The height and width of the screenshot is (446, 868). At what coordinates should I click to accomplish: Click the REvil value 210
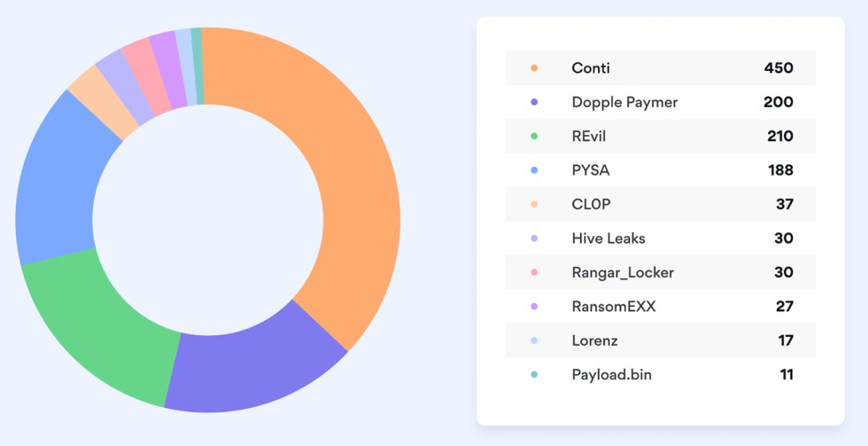(x=779, y=137)
